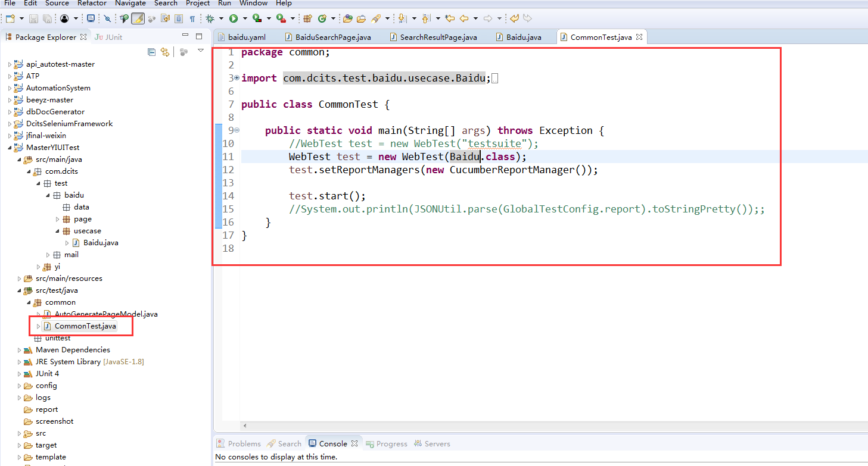Toggle Link with Editor in Package Explorer
868x466 pixels.
165,52
